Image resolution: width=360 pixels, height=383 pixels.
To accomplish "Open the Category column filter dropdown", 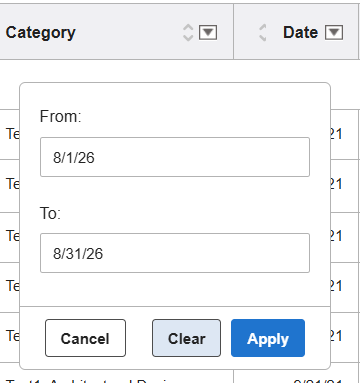I will (208, 32).
